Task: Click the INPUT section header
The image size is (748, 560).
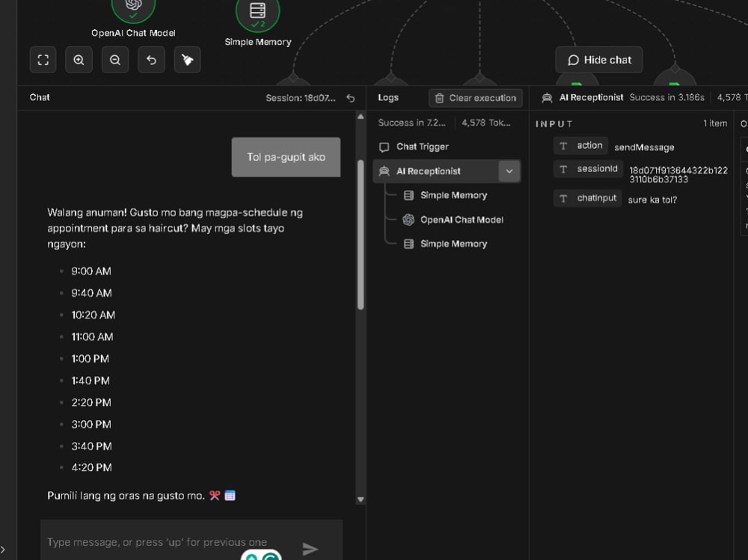Action: [554, 124]
